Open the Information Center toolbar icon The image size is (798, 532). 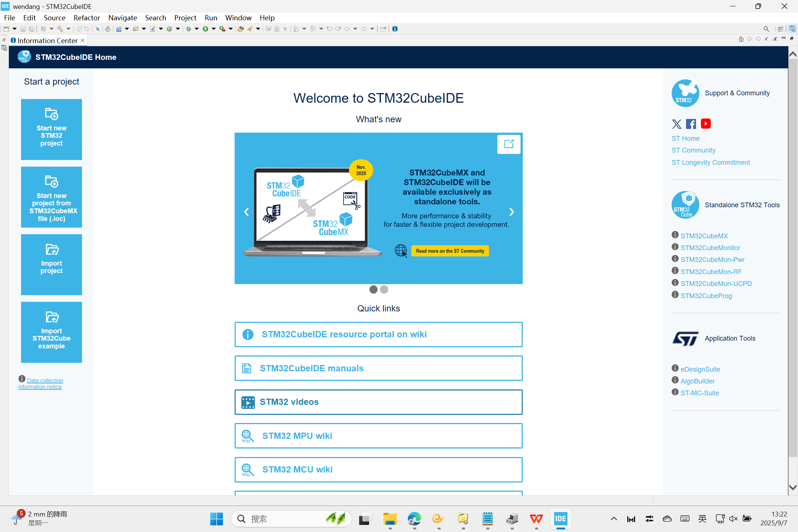point(395,29)
